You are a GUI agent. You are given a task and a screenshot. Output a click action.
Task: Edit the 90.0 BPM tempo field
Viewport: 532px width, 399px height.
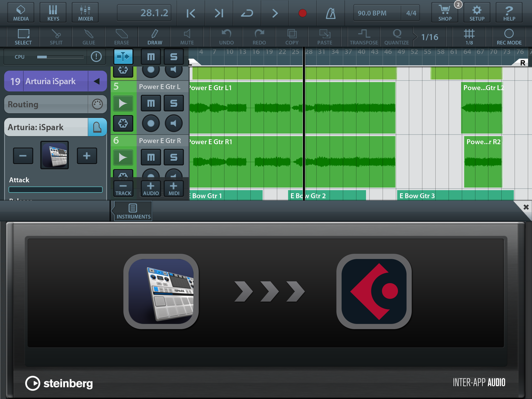(x=377, y=13)
